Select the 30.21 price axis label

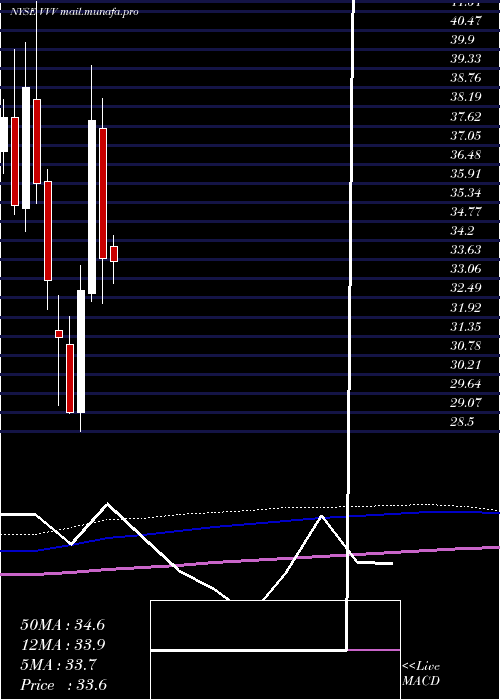[x=466, y=365]
